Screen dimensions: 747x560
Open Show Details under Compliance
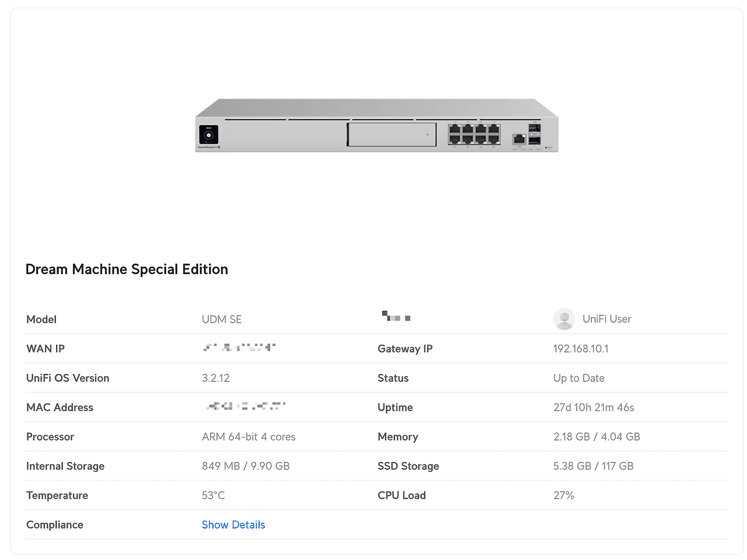pyautogui.click(x=233, y=524)
